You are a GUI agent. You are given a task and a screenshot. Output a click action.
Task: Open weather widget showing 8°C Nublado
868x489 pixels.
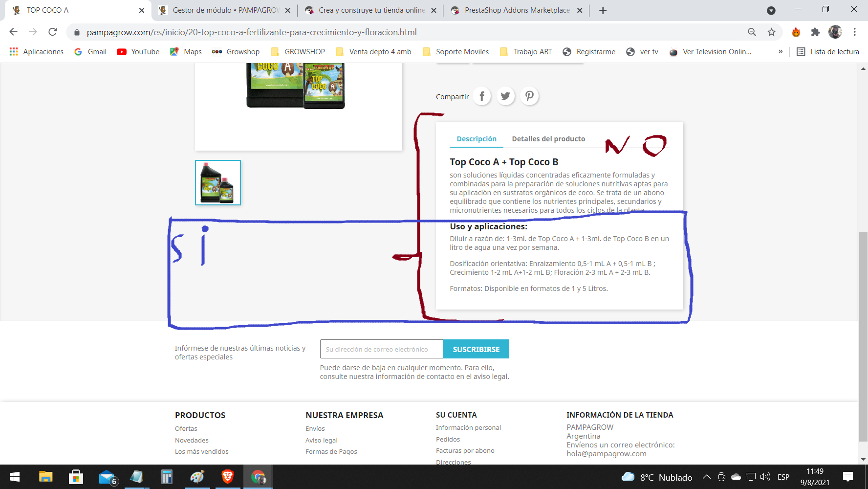pos(657,477)
